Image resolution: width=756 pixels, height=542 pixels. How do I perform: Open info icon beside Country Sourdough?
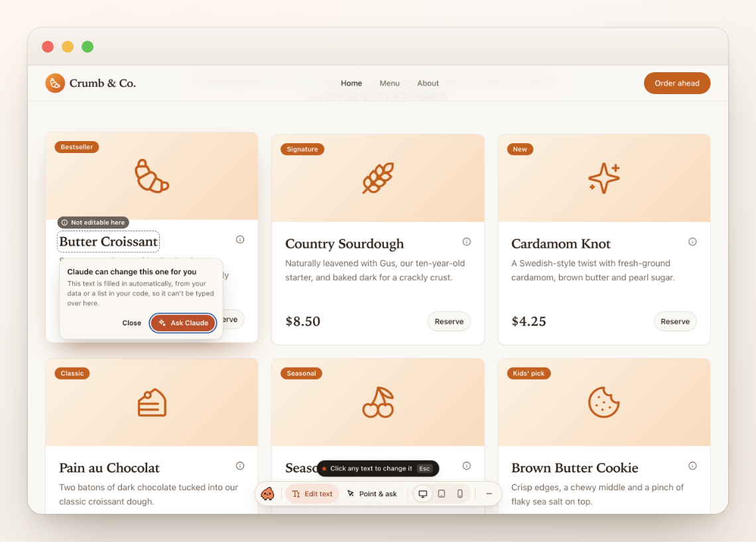tap(466, 242)
